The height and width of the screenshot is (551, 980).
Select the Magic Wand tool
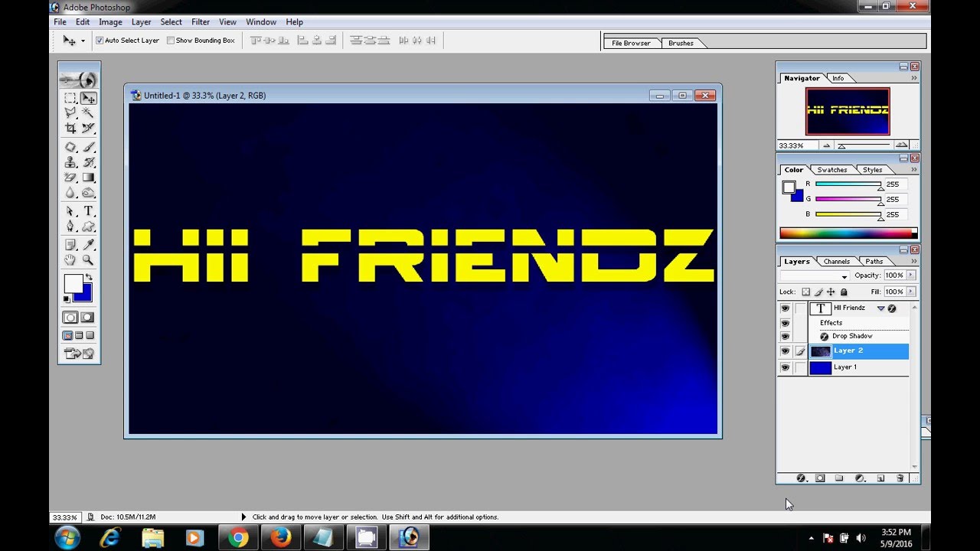point(89,112)
